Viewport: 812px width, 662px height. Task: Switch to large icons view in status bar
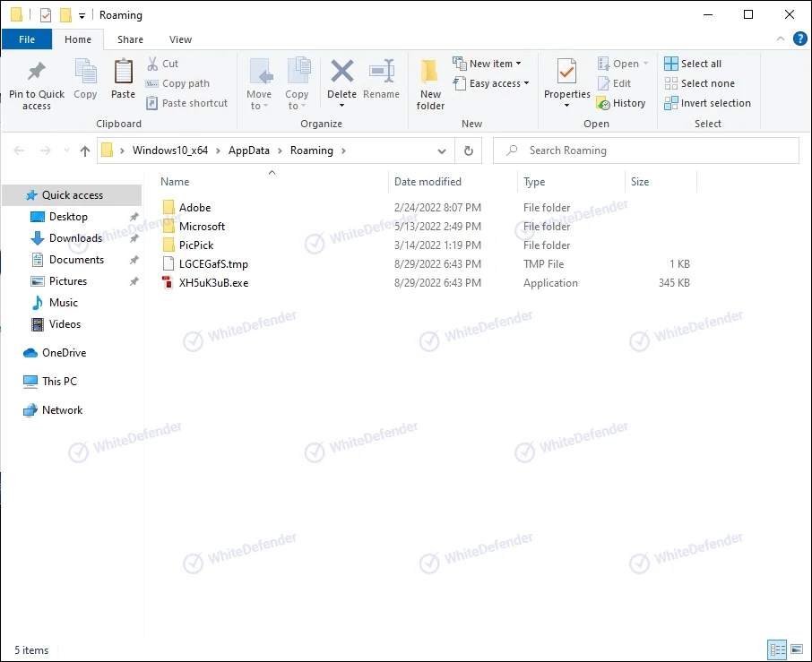click(x=796, y=649)
